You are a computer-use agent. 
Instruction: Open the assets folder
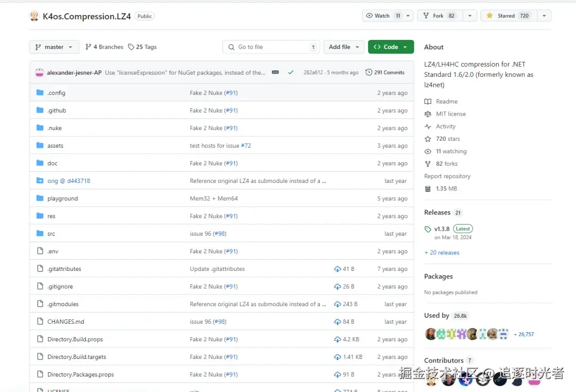pos(55,146)
